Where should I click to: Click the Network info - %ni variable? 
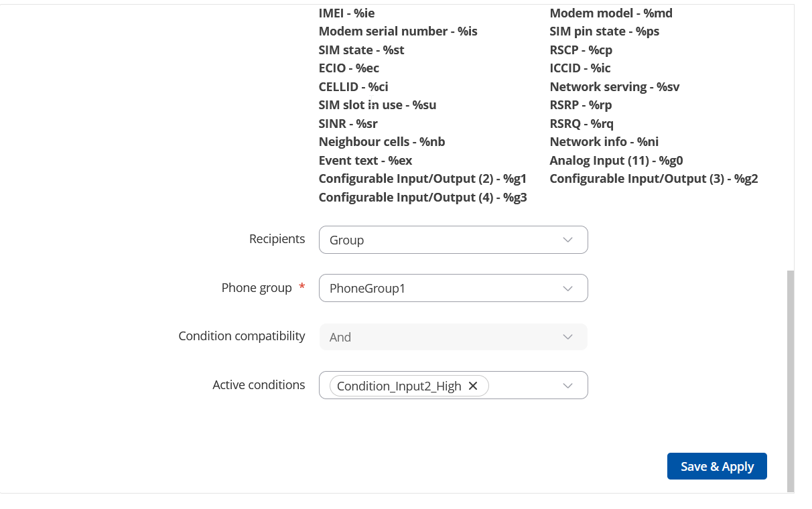pyautogui.click(x=604, y=141)
